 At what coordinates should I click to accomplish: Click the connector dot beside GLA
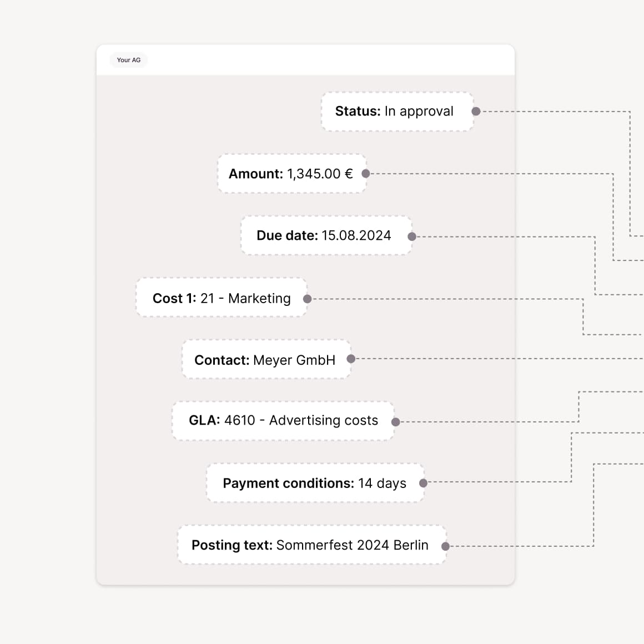396,422
